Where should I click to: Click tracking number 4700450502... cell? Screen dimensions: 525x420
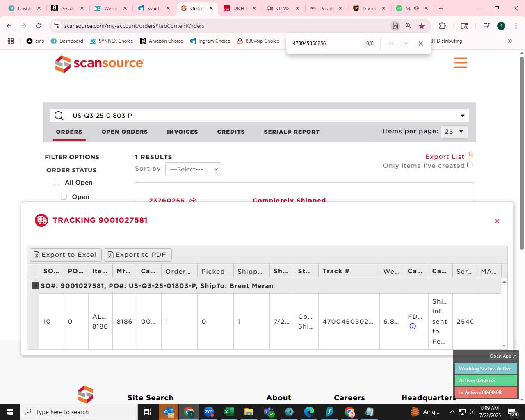348,322
